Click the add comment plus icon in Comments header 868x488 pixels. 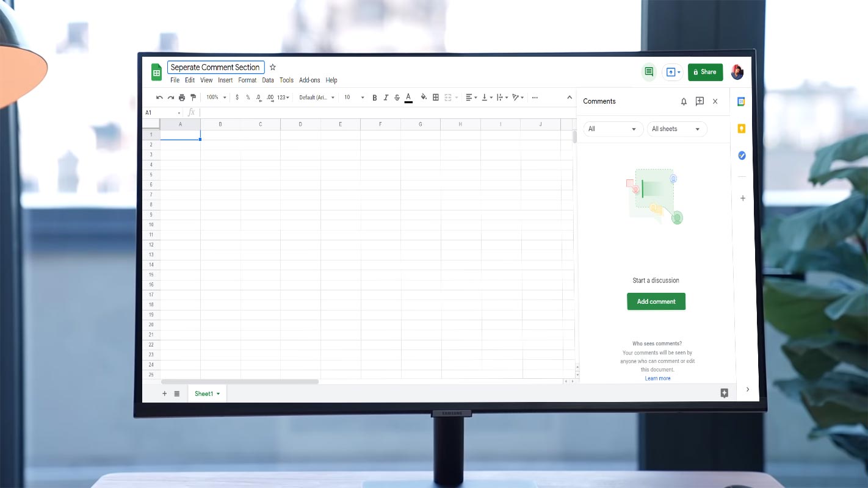700,101
